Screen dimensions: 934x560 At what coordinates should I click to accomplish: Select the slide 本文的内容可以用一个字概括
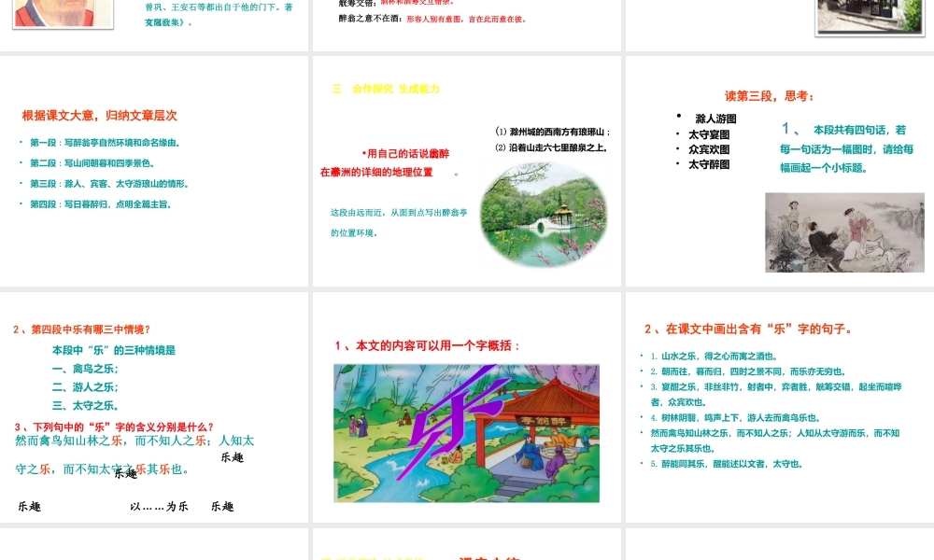coord(466,407)
